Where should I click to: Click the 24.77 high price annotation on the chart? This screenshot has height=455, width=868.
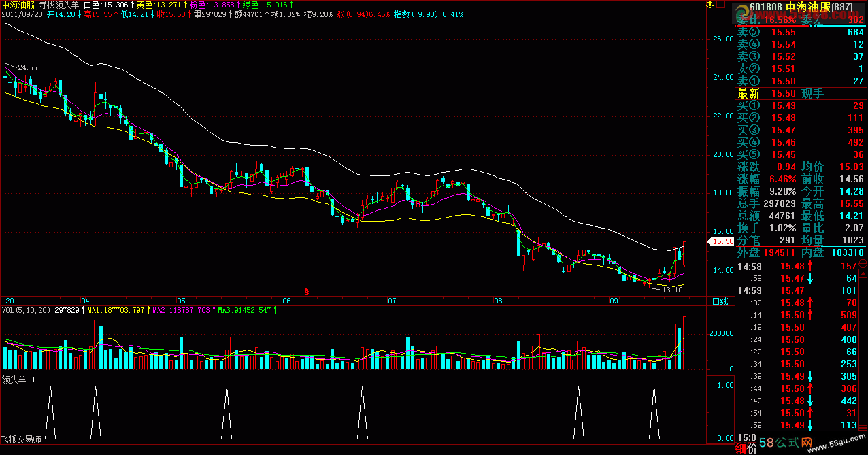[28, 67]
